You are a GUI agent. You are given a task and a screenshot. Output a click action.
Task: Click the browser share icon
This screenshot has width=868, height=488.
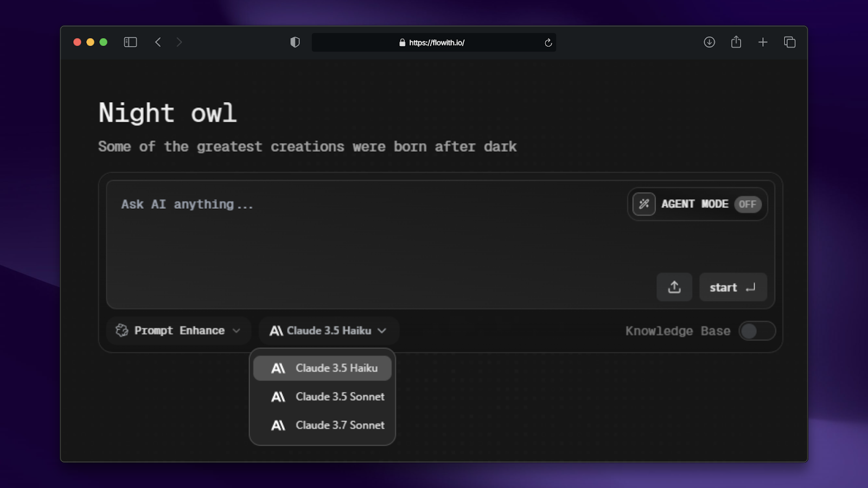point(736,42)
